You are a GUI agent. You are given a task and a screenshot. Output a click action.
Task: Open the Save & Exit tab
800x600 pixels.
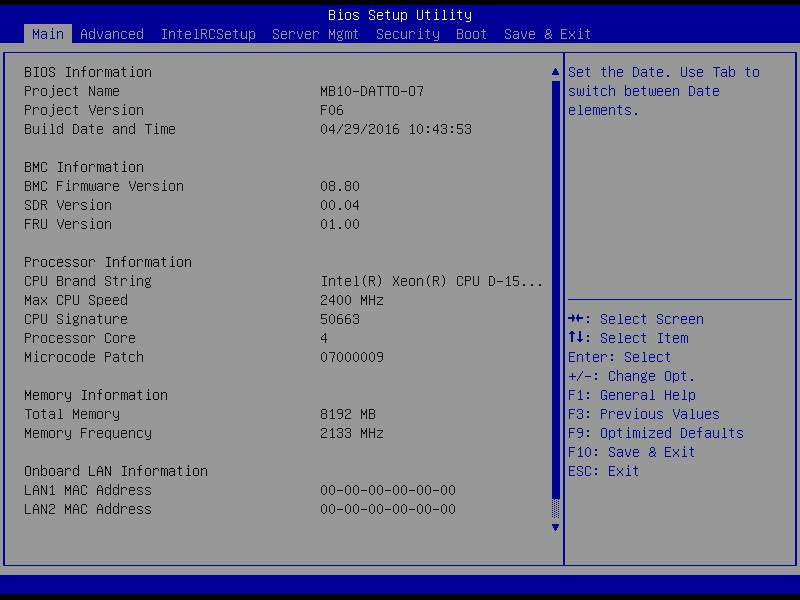pyautogui.click(x=548, y=34)
